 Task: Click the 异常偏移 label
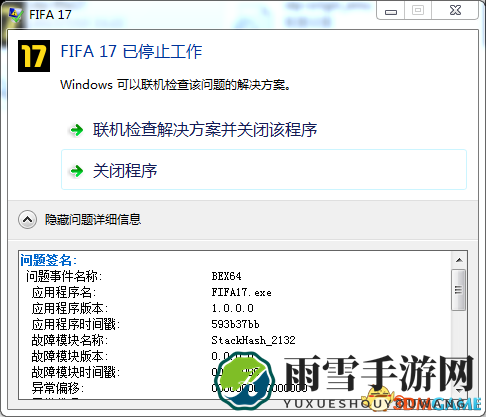58,388
